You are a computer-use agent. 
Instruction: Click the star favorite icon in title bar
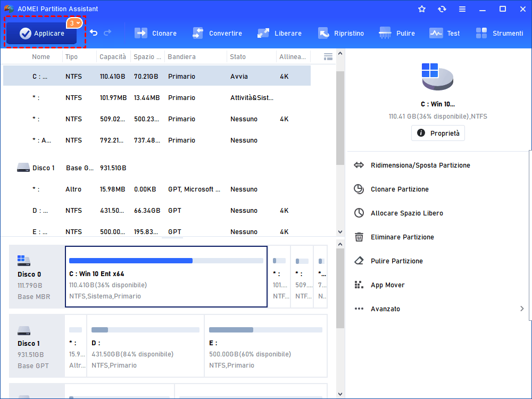click(x=422, y=9)
